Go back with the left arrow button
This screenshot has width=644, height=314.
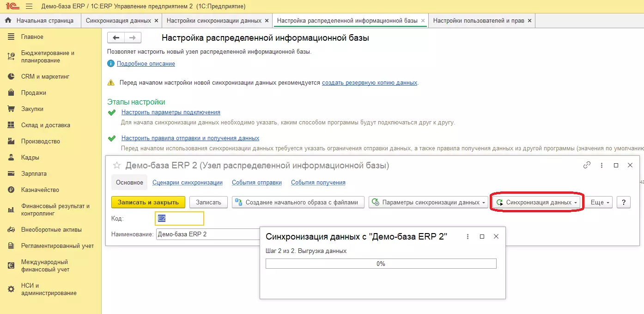[x=116, y=38]
